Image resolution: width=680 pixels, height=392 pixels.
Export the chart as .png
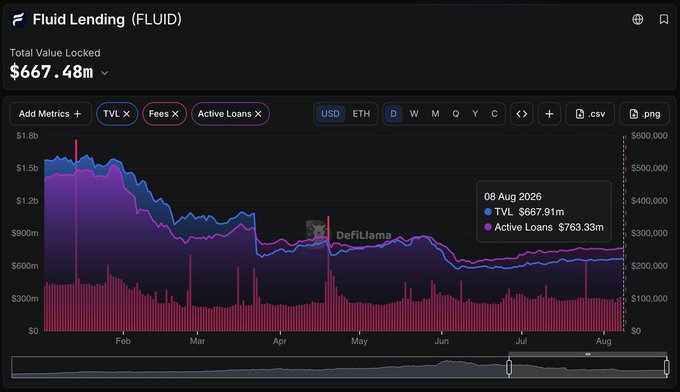pyautogui.click(x=644, y=114)
